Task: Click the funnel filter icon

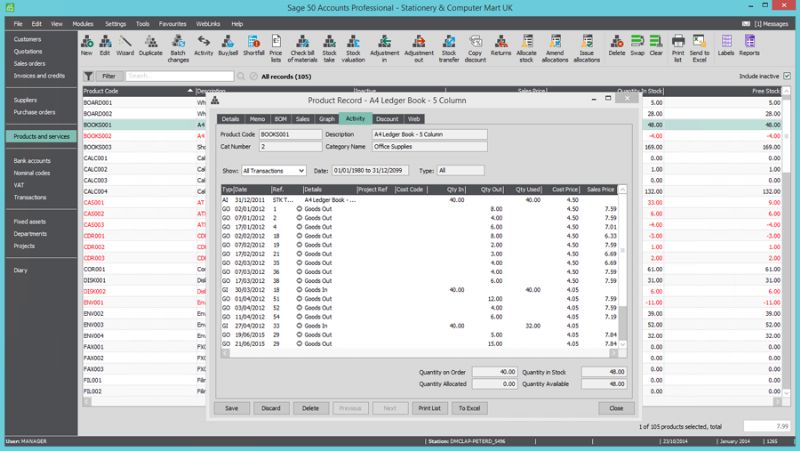Action: [x=88, y=76]
